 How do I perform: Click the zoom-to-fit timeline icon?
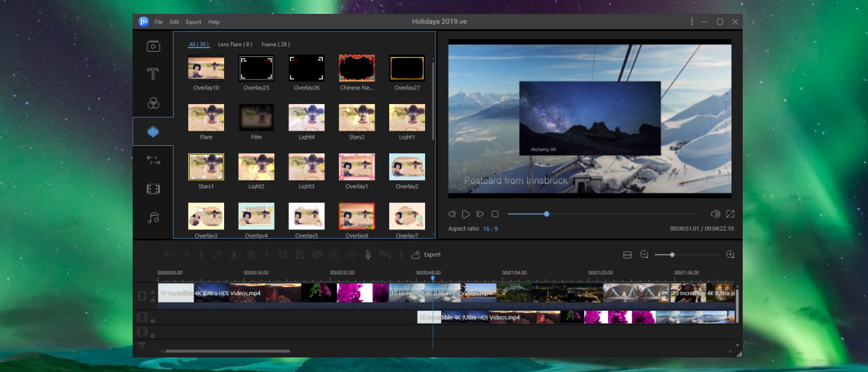coord(627,255)
